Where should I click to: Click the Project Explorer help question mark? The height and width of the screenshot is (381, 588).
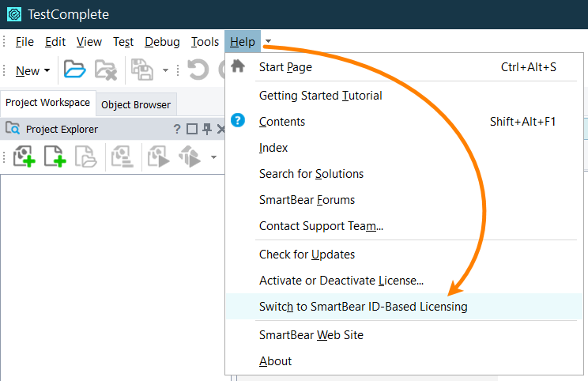(177, 129)
